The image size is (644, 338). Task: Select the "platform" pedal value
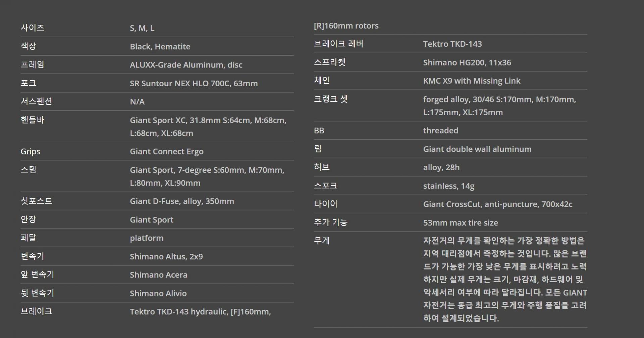click(x=147, y=238)
